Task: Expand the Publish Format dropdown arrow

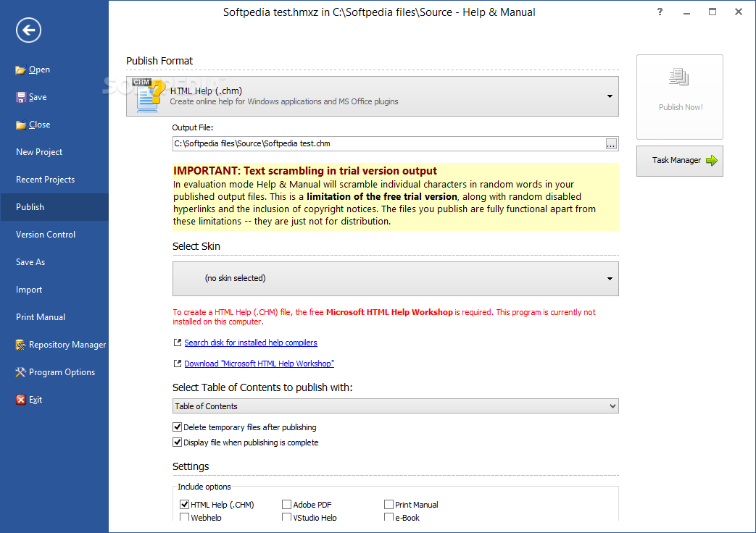Action: point(610,96)
